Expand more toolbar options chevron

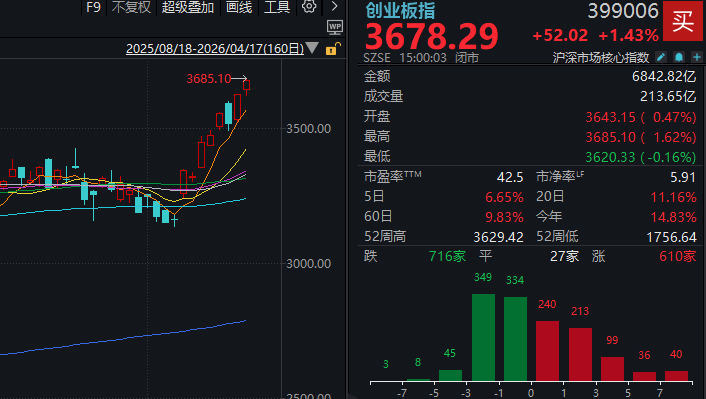point(334,6)
